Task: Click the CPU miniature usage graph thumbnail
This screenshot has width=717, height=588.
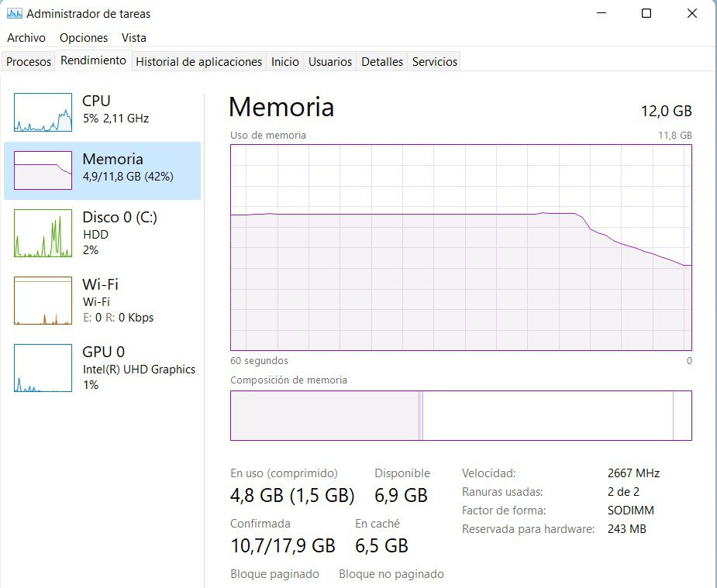Action: point(42,111)
